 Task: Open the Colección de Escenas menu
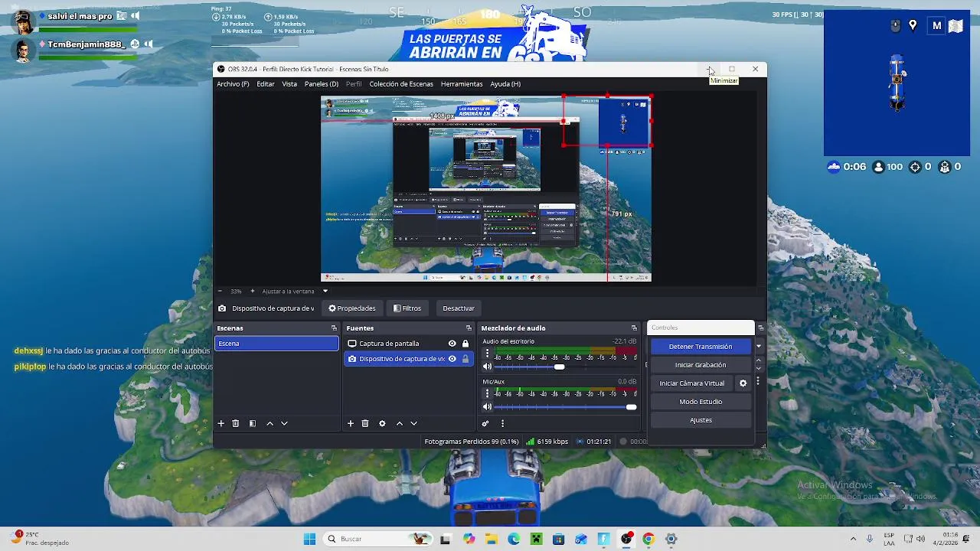pyautogui.click(x=401, y=84)
